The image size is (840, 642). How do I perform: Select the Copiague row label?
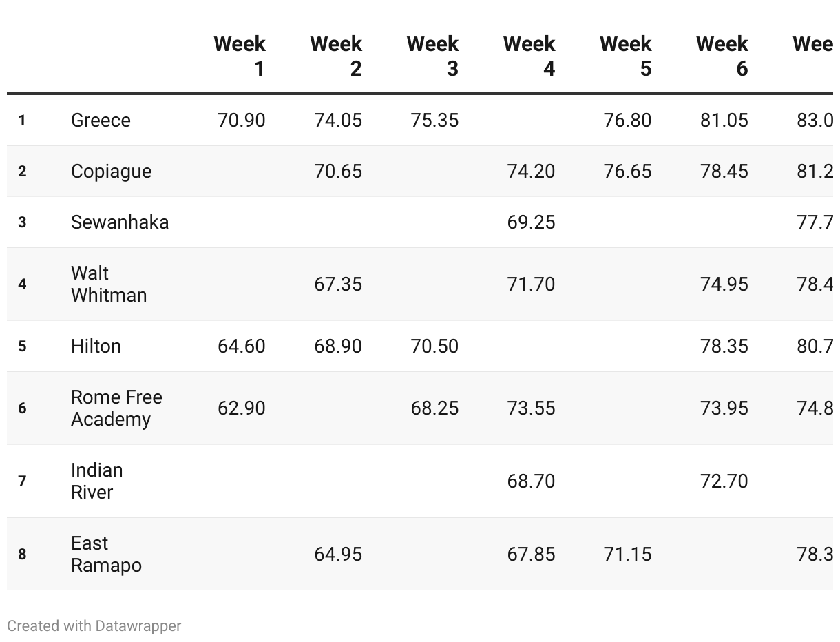point(111,172)
